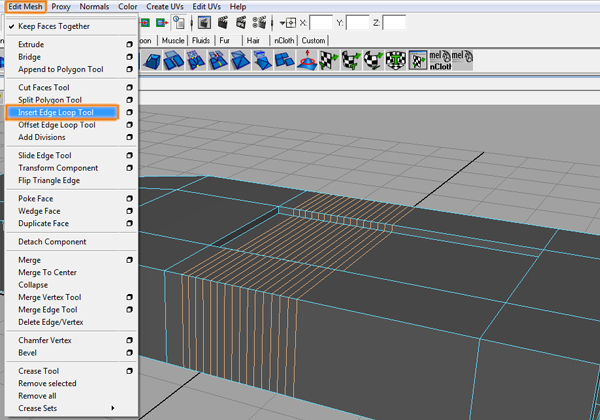
Task: Click the Cylindrical Mapping checkered shelf icon
Action: [351, 60]
